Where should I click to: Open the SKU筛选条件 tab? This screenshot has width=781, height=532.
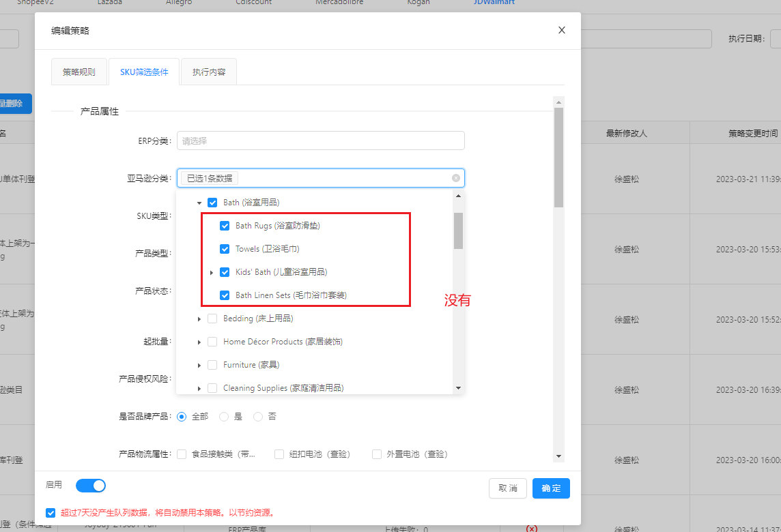(144, 72)
